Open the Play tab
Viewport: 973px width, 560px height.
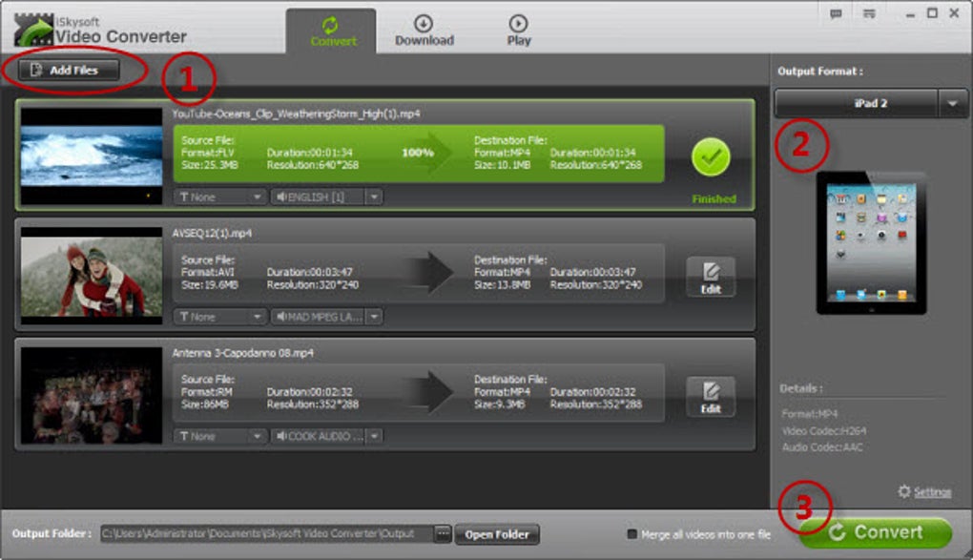(519, 31)
